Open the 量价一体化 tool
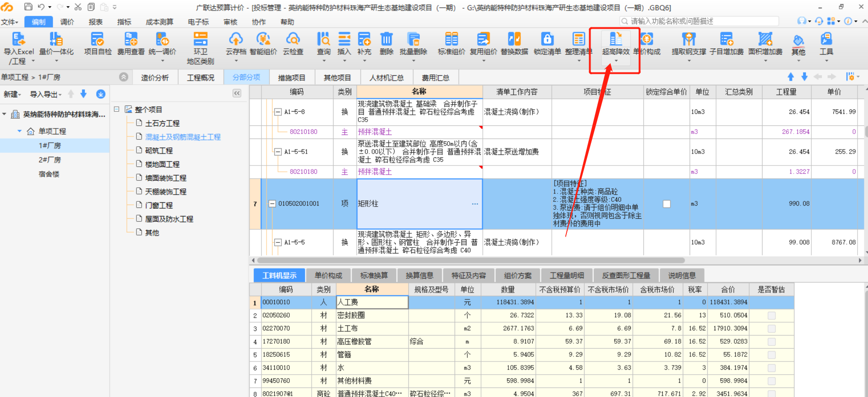 56,46
